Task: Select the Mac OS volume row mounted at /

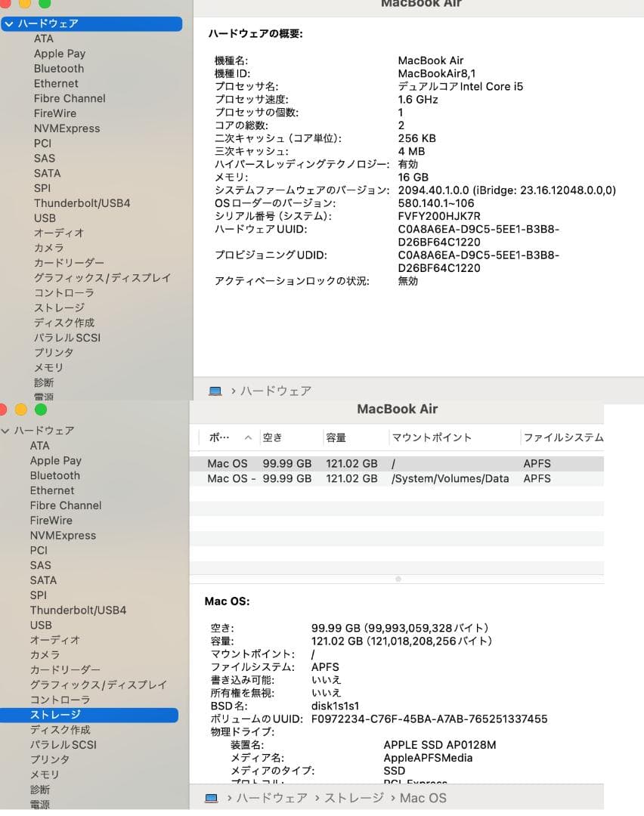Action: pos(397,464)
